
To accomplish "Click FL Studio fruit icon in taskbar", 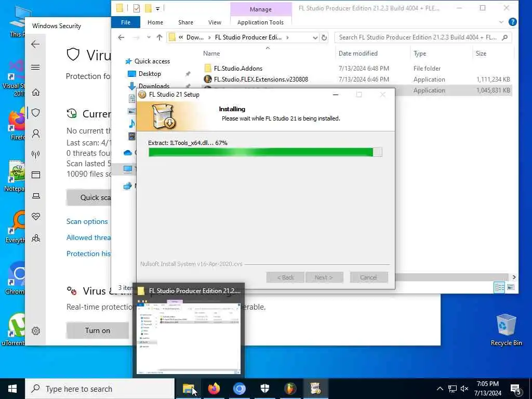I will (290, 389).
